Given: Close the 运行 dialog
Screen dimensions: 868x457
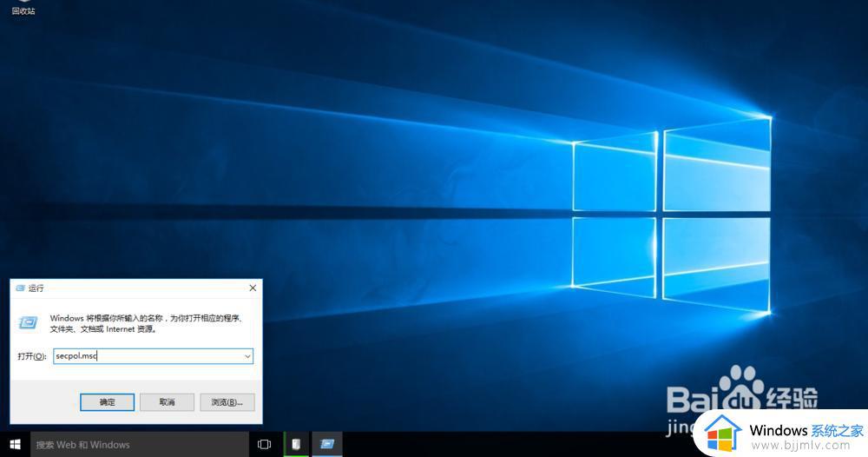Looking at the screenshot, I should click(x=253, y=288).
